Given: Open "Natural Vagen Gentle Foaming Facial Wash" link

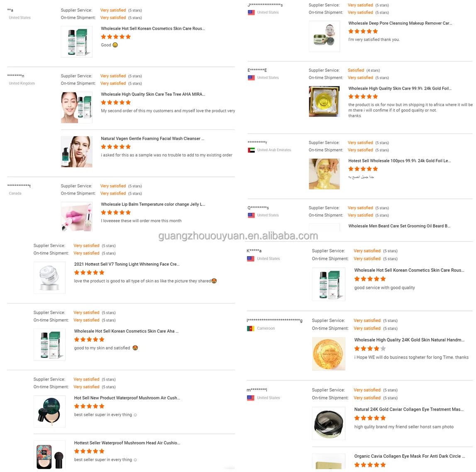Looking at the screenshot, I should (152, 139).
